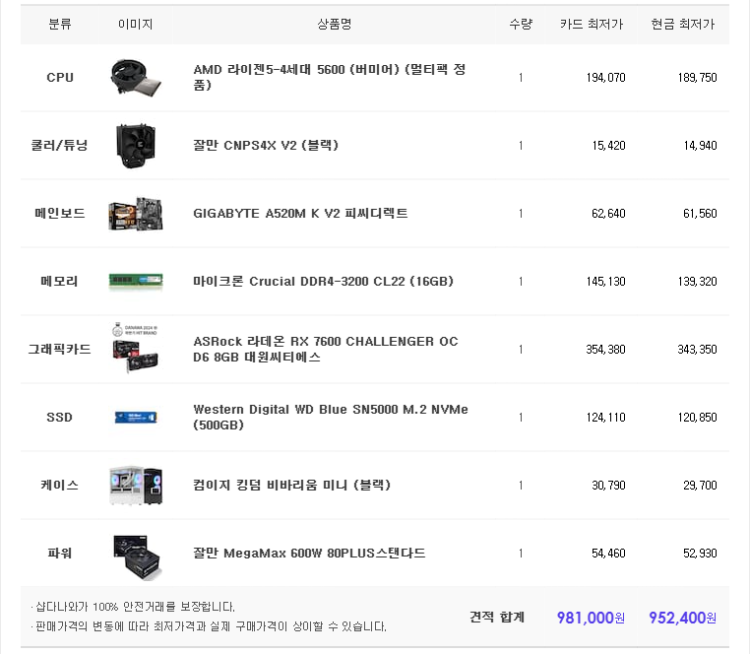Image resolution: width=750 pixels, height=654 pixels.
Task: Click the ASRock RX 7600 graphics card image
Action: 135,350
